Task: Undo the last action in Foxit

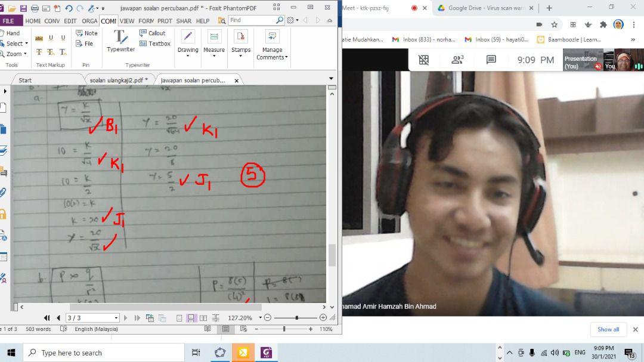Action: 69,8
